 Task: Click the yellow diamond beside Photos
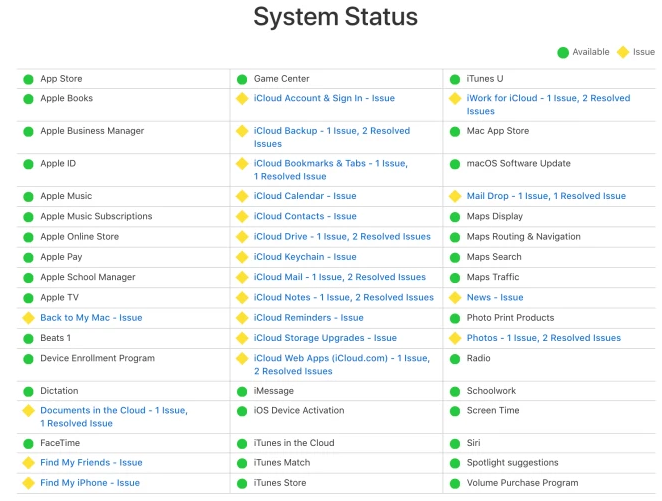coord(455,338)
